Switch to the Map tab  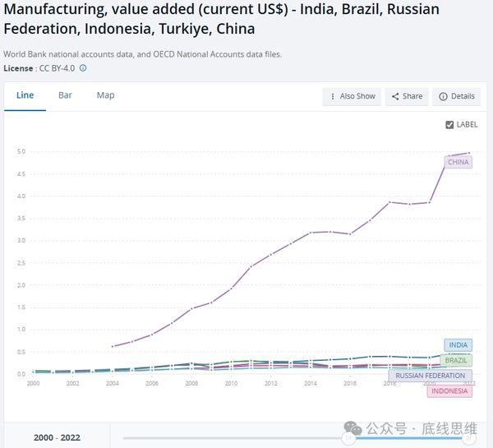click(105, 95)
